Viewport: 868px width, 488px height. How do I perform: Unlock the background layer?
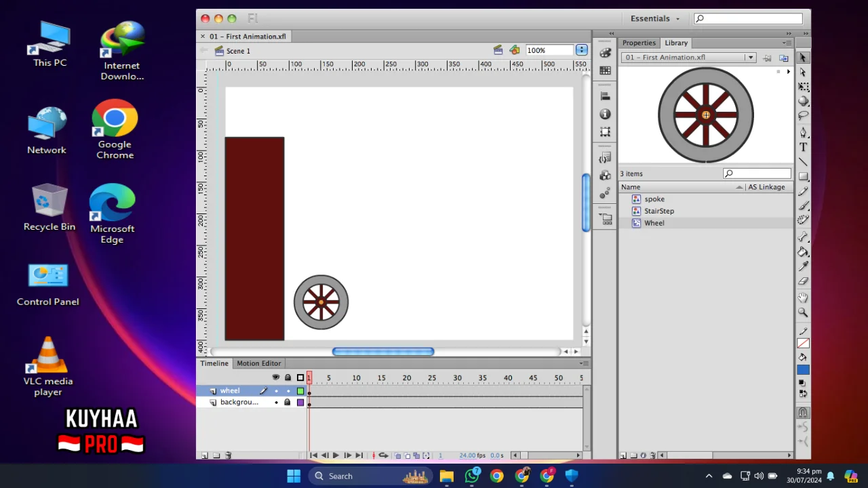pyautogui.click(x=288, y=403)
